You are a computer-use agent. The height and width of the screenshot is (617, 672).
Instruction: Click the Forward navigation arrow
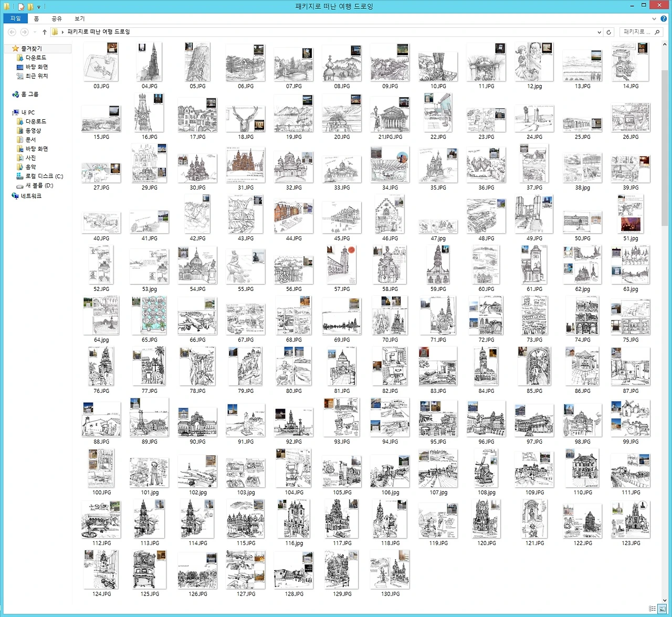point(24,32)
